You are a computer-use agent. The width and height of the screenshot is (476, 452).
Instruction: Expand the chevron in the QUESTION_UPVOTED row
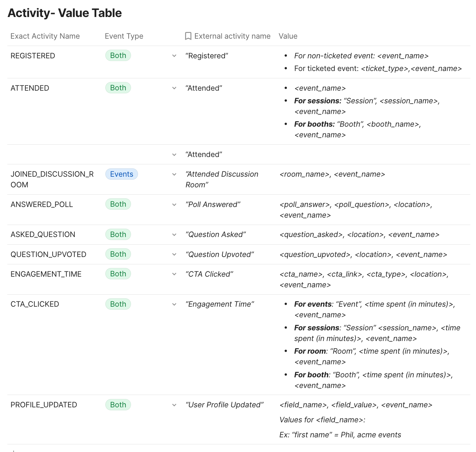tap(174, 255)
